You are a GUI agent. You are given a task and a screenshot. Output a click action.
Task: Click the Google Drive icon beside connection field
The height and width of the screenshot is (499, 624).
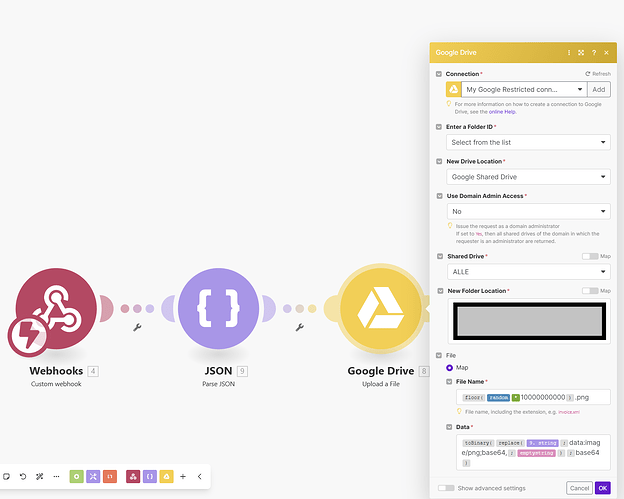point(453,90)
